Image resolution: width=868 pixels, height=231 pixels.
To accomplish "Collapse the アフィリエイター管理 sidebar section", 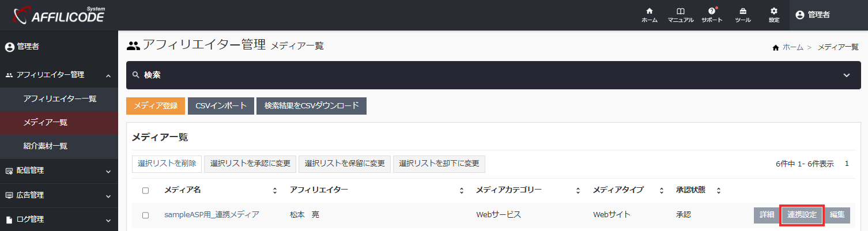I will 108,75.
